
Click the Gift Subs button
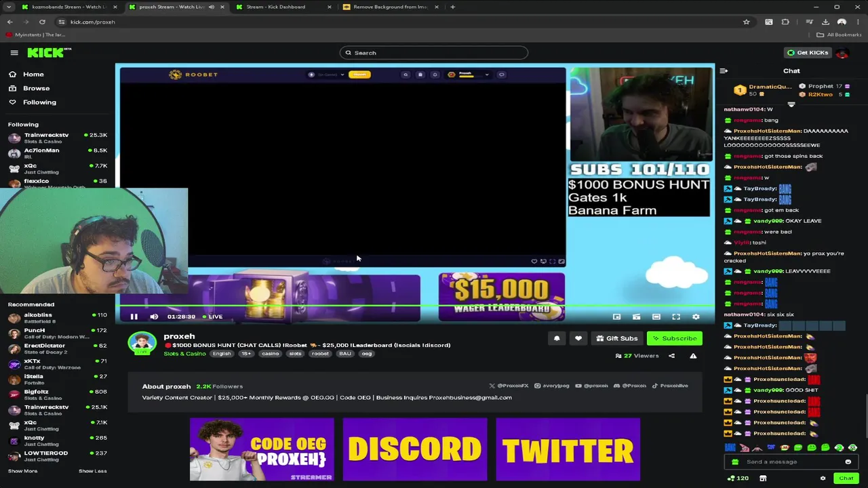(x=617, y=338)
